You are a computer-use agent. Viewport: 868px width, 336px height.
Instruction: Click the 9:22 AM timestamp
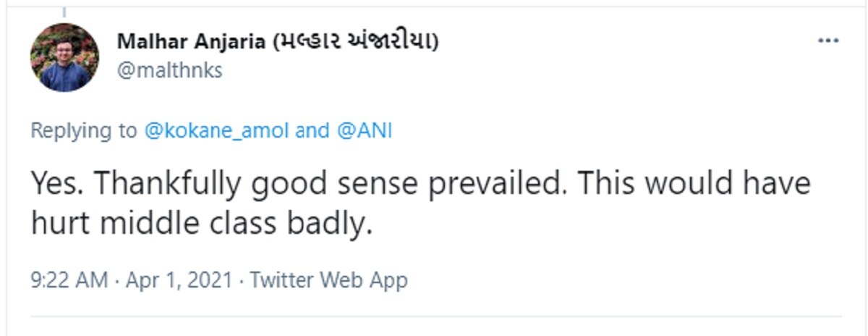[x=69, y=280]
